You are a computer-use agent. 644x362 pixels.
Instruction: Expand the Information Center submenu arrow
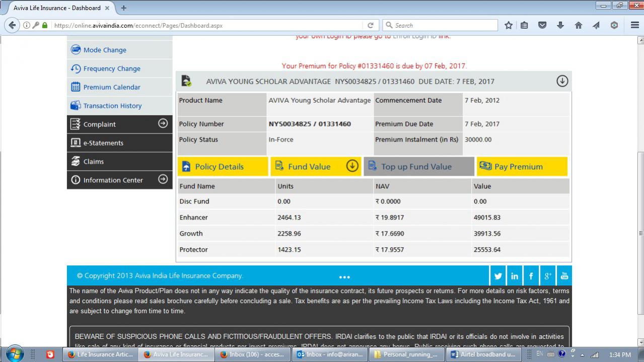point(162,180)
